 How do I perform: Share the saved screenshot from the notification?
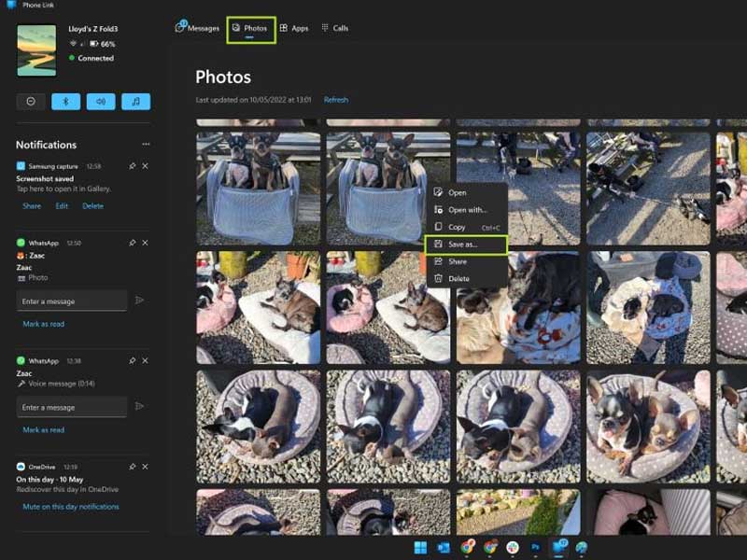click(x=32, y=205)
